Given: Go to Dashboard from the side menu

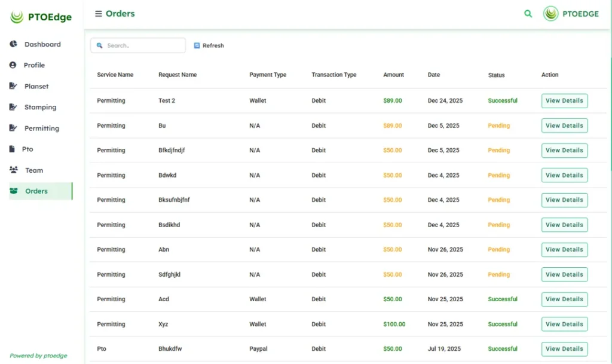Looking at the screenshot, I should (42, 44).
